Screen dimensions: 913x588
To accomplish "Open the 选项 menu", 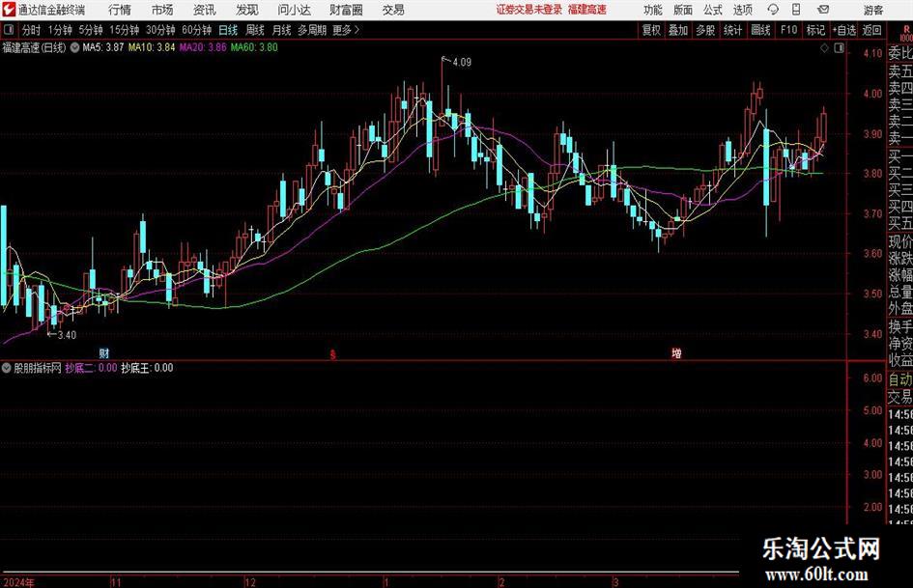I will coord(742,10).
